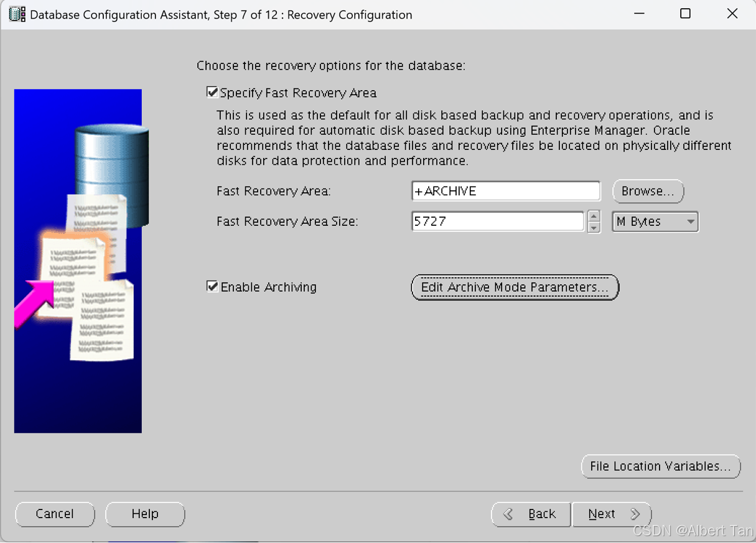Click the 'Fast Recovery Area Size:' label
This screenshot has height=543, width=756.
click(287, 221)
